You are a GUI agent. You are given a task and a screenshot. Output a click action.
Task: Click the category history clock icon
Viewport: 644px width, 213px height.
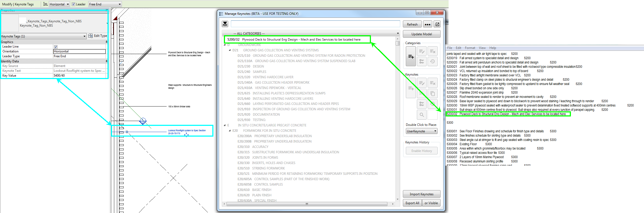click(x=432, y=62)
